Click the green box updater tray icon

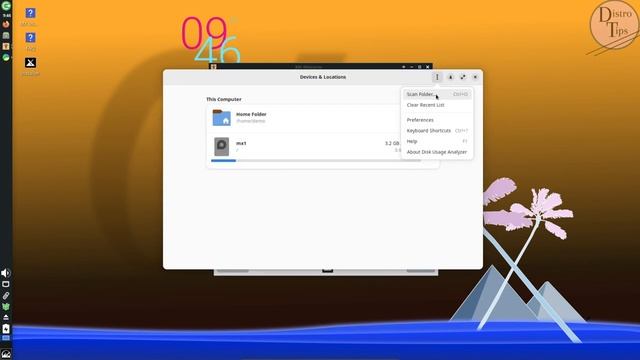tap(6, 306)
